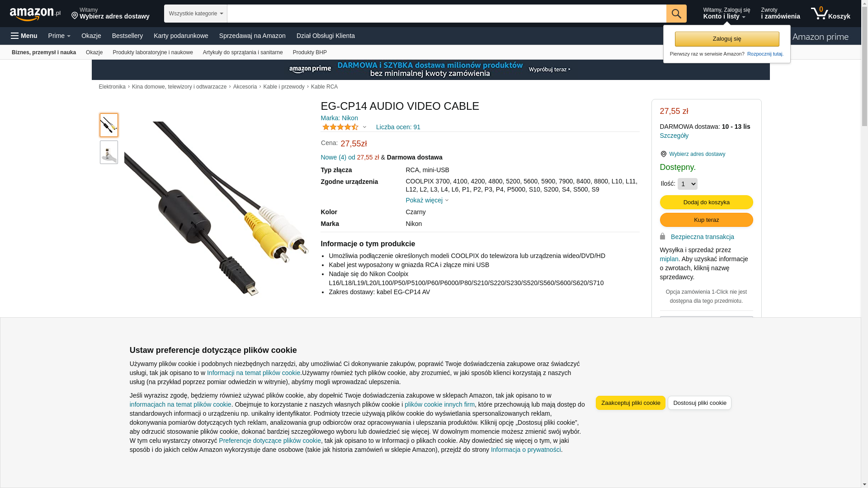Expand the Konto i listy account menu
The image size is (868, 488).
[x=726, y=14]
